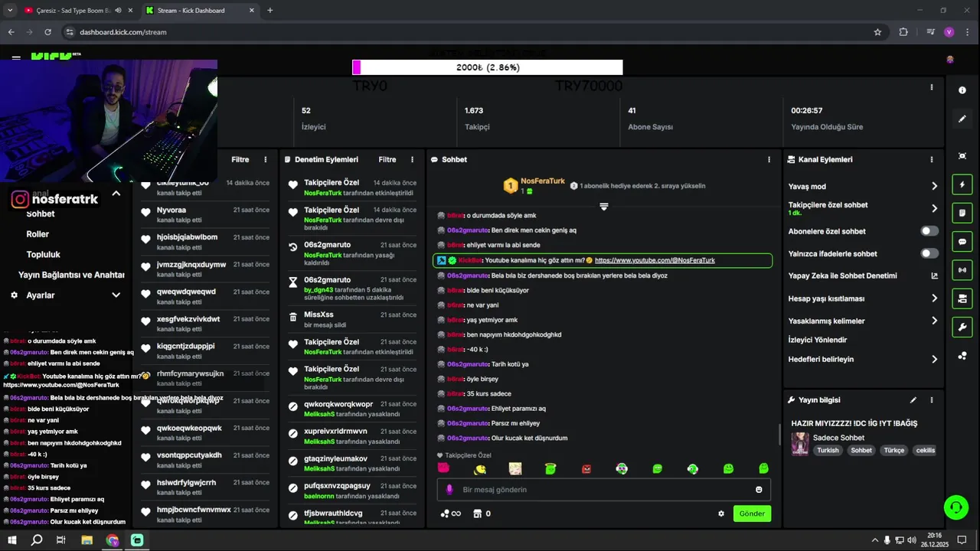
Task: Click the cekilis tag
Action: point(926,451)
